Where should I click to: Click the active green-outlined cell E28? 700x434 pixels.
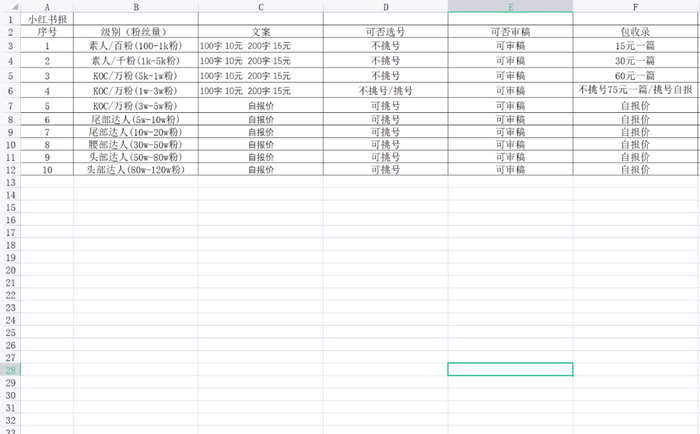[510, 369]
